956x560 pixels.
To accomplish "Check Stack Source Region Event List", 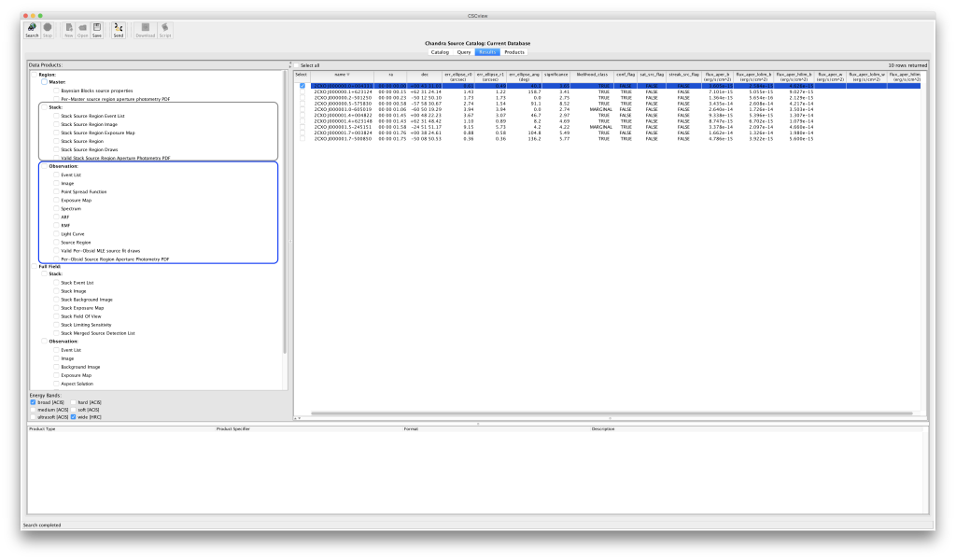I will pos(56,116).
